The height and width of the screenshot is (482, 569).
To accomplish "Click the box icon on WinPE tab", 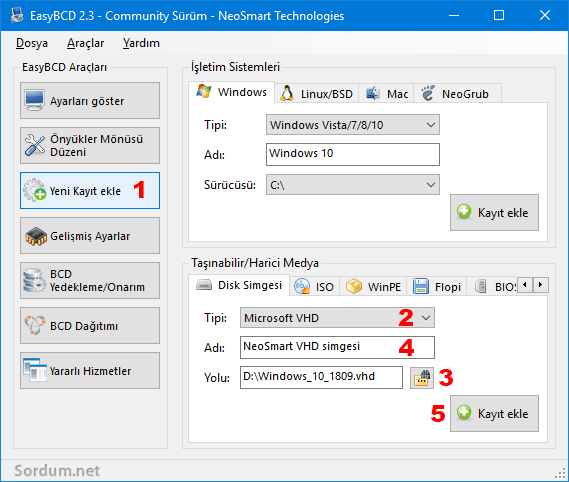I will coord(354,286).
